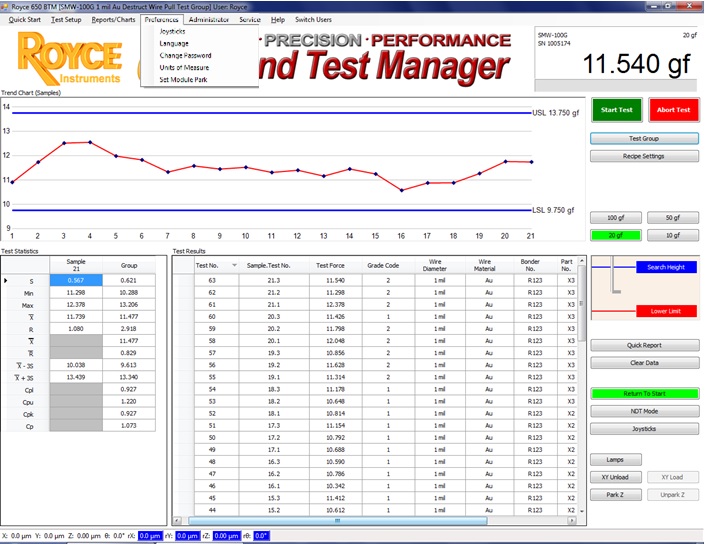
Task: Open the Test Group button
Action: 644,138
